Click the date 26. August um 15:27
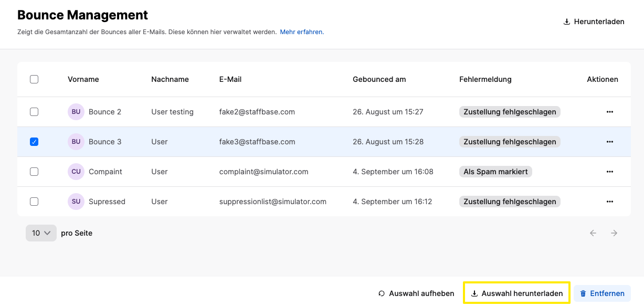Viewport: 644px width, 306px height. coord(388,112)
